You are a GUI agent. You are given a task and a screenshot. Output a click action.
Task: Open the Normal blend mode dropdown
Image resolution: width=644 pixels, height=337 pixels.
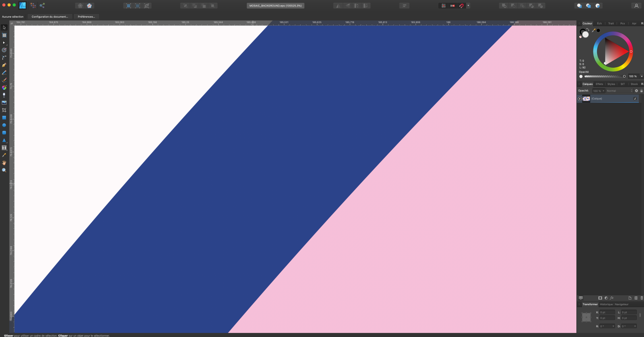[619, 91]
